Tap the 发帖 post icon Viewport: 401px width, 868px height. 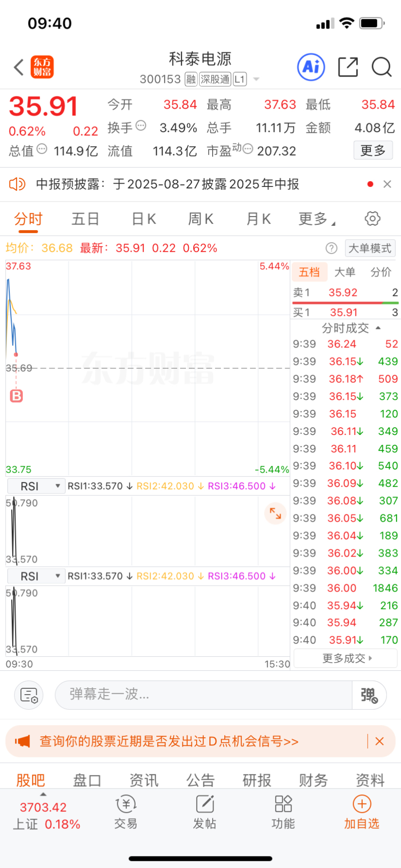click(205, 812)
